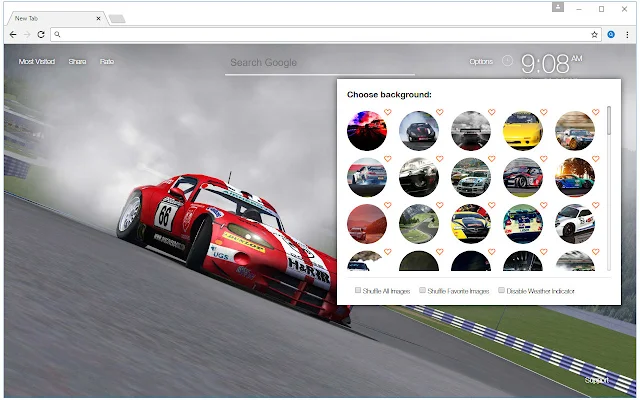This screenshot has width=640, height=400.
Task: Favorite the black sports car background
Action: [440, 112]
